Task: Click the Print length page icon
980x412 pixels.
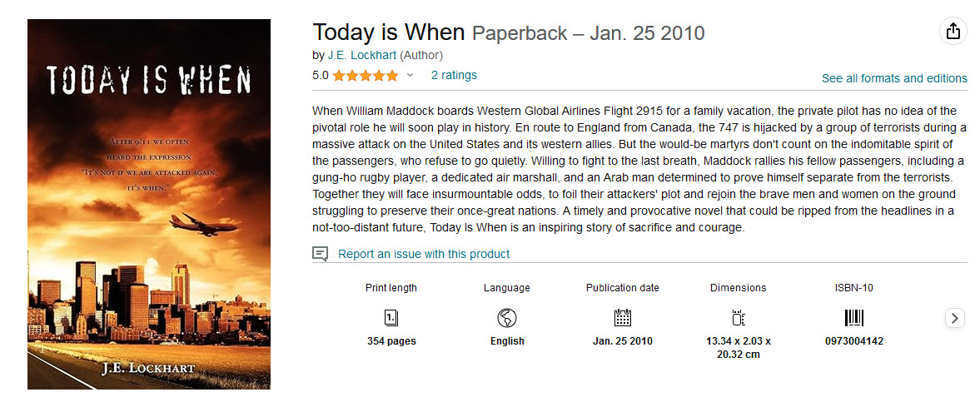Action: coord(391,317)
